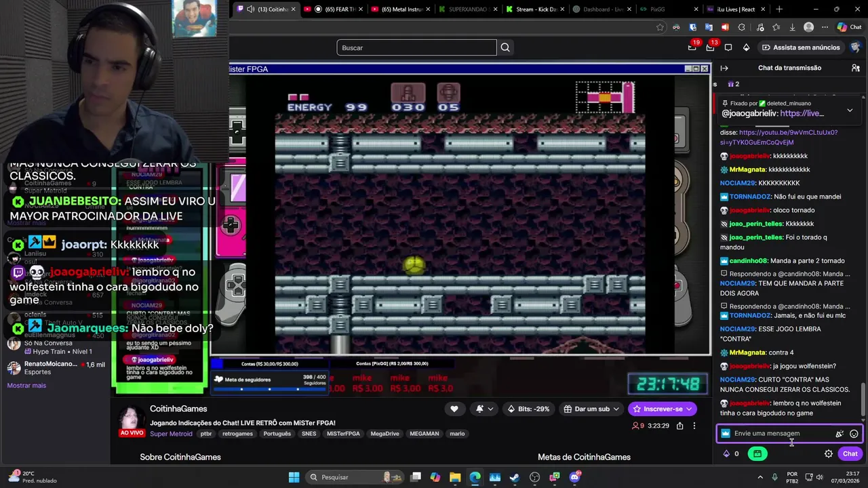The height and width of the screenshot is (488, 868).
Task: Share the stream using the share icon
Action: pos(679,426)
